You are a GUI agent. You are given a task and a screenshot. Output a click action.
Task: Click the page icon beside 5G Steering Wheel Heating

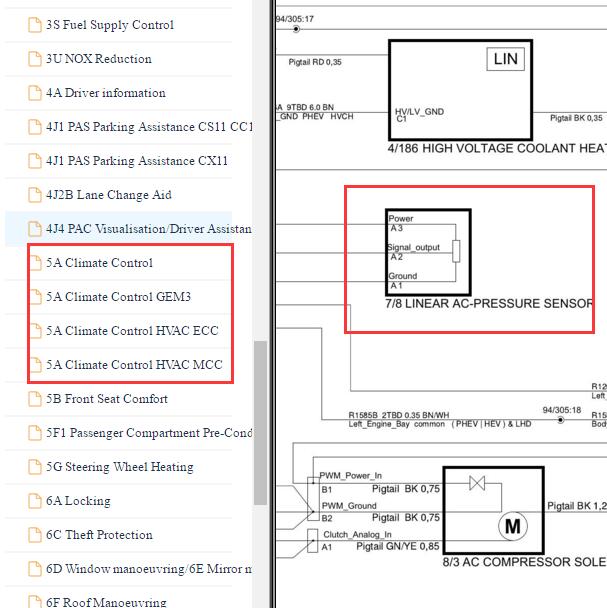pyautogui.click(x=35, y=467)
